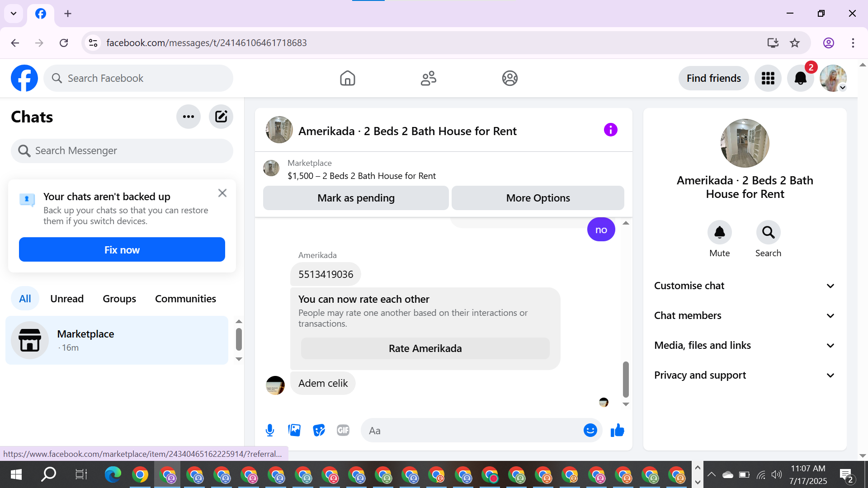868x488 pixels.
Task: Open the Windows notification center
Action: pyautogui.click(x=846, y=475)
